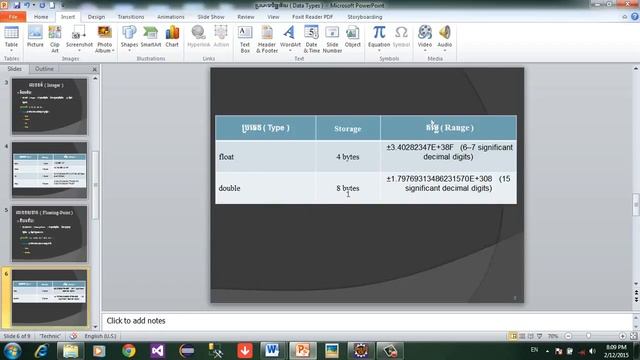
Task: Open the Screenshot tool
Action: [x=79, y=38]
